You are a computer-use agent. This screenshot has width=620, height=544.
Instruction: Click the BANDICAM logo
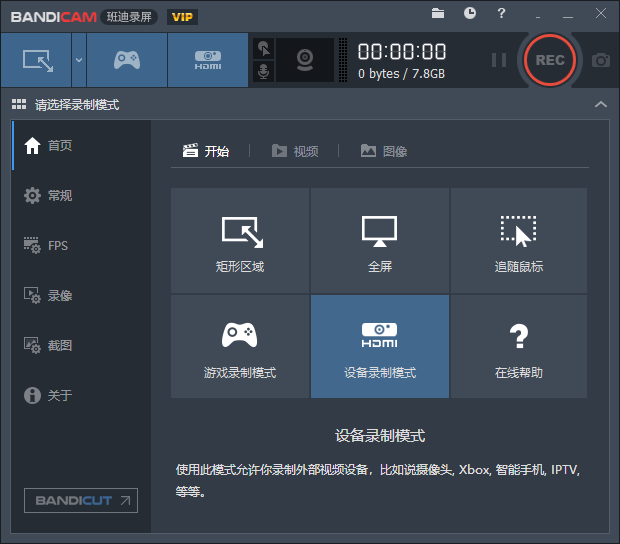[x=54, y=17]
